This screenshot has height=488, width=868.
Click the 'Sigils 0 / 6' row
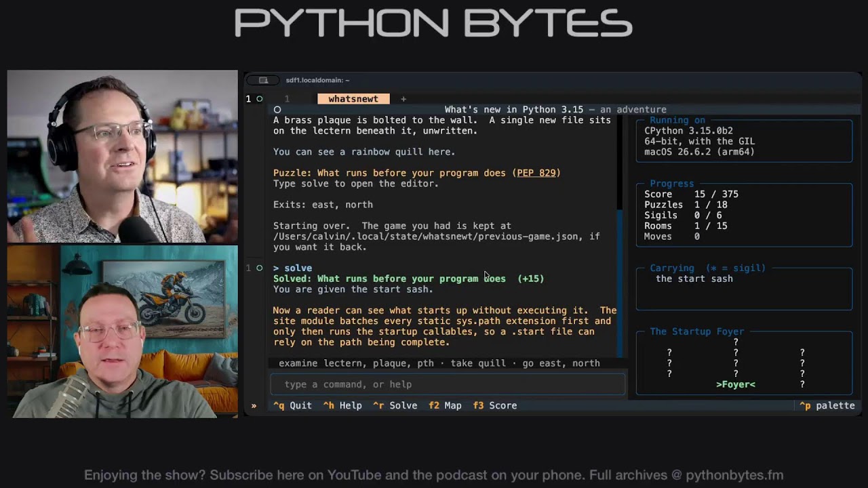tap(683, 216)
